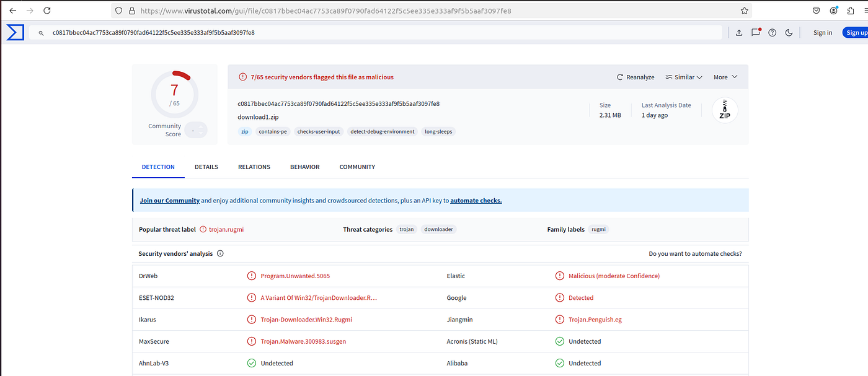The height and width of the screenshot is (376, 868).
Task: Open the BEHAVIOR tab
Action: [305, 167]
